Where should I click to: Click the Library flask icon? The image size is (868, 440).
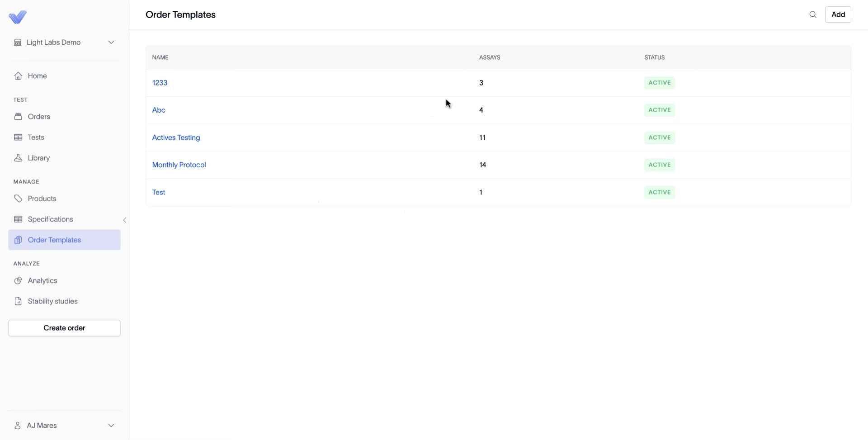pyautogui.click(x=18, y=158)
